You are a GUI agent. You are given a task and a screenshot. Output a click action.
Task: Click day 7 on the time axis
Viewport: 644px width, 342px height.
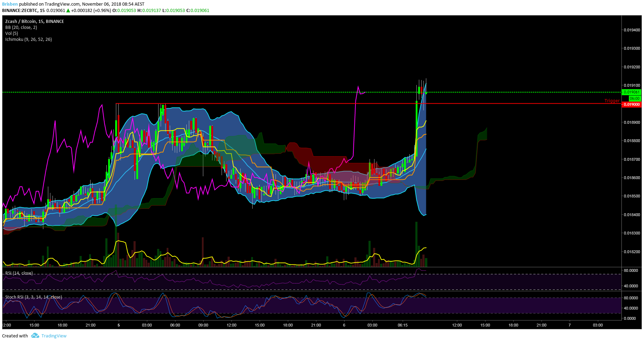[570, 325]
